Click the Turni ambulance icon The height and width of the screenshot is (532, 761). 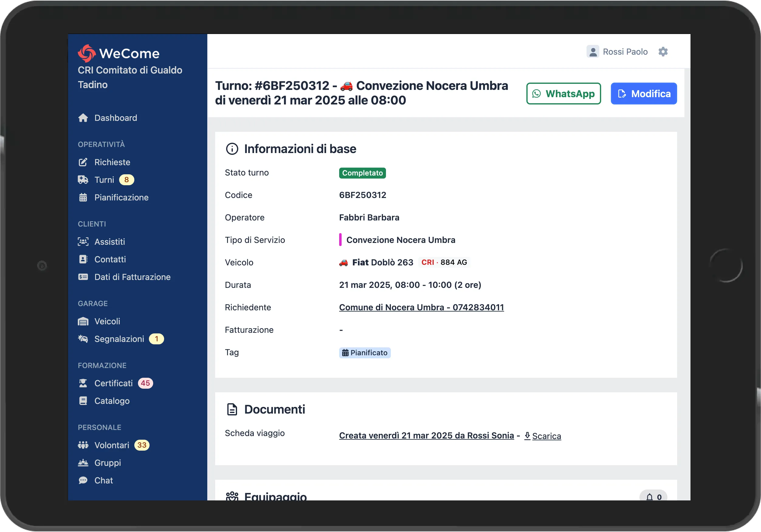pyautogui.click(x=83, y=180)
